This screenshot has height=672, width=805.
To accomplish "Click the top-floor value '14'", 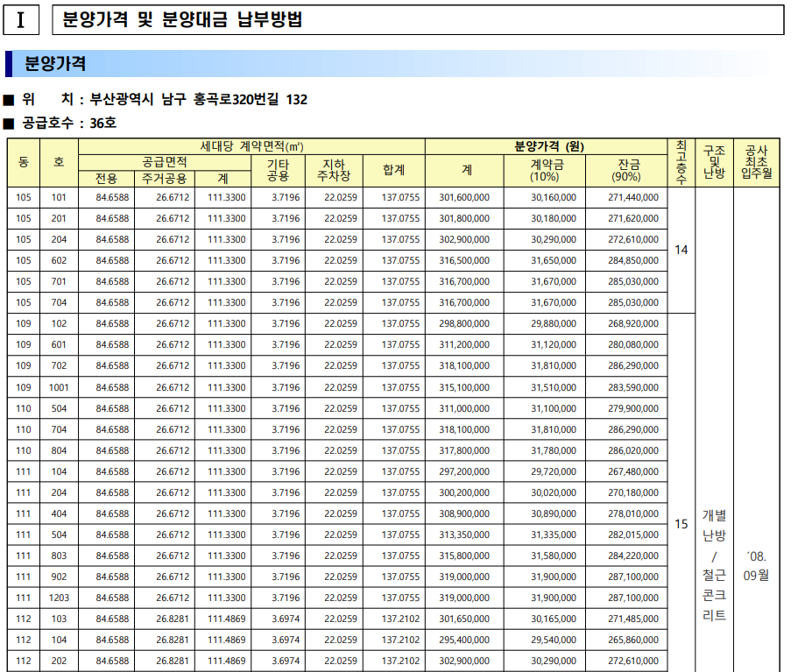I will point(681,250).
